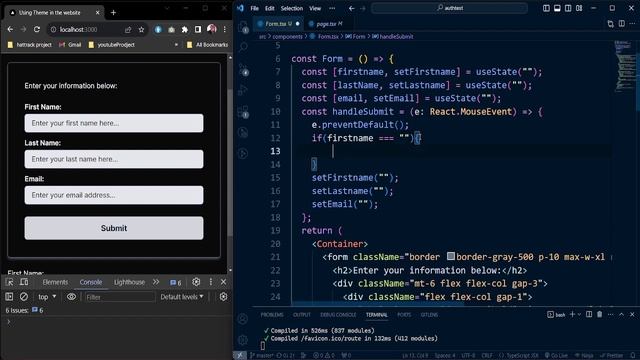The image size is (640, 360).
Task: Click errors and warnings count in status bar
Action: coord(324,356)
